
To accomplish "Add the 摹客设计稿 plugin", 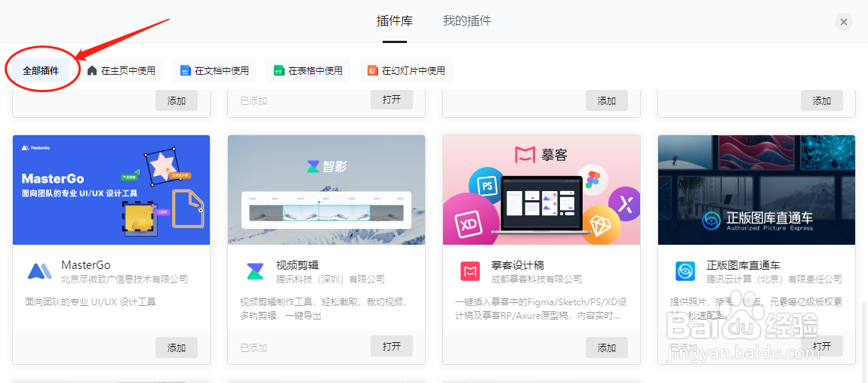I will point(607,347).
